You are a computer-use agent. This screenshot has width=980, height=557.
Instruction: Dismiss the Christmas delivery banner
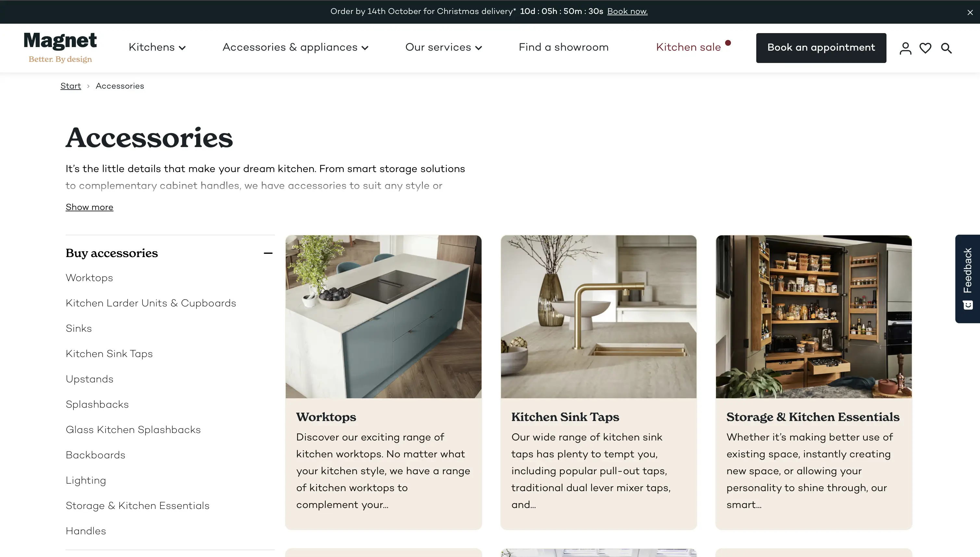pos(970,12)
